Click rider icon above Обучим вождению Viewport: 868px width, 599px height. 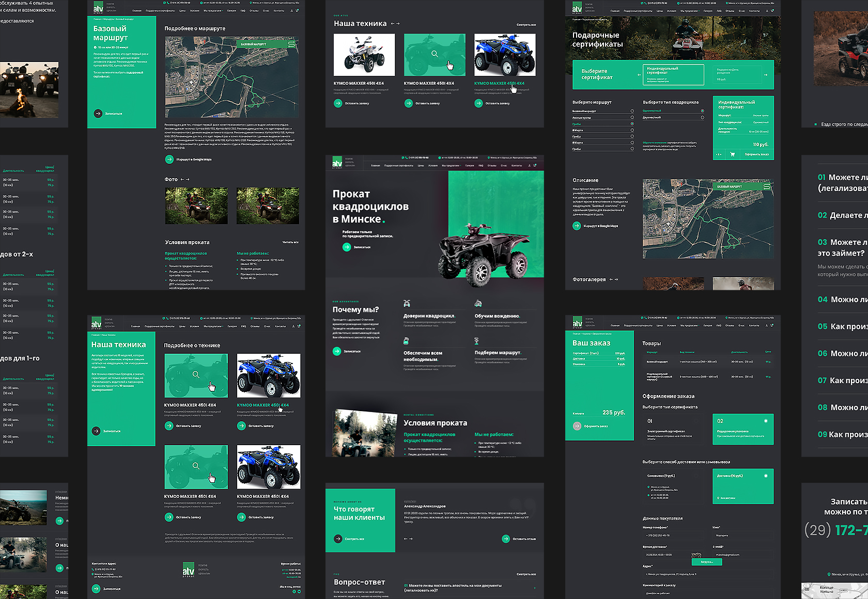pos(478,304)
